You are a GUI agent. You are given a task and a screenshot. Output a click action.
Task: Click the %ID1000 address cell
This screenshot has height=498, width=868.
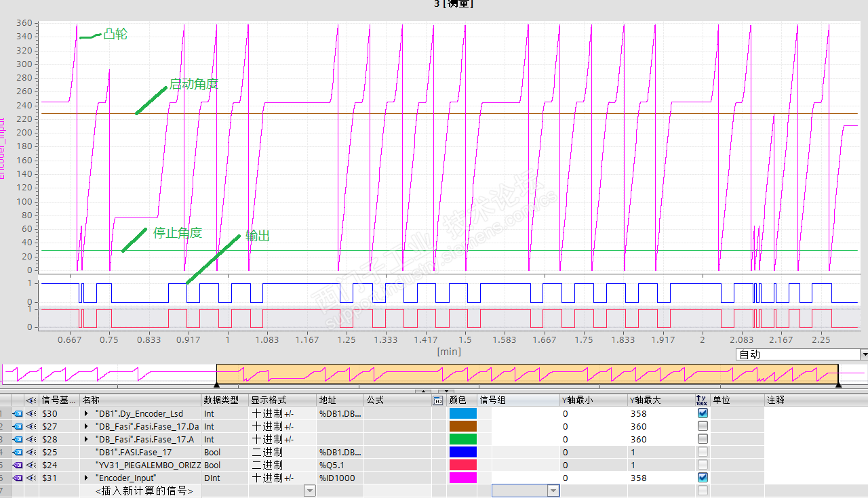click(340, 478)
